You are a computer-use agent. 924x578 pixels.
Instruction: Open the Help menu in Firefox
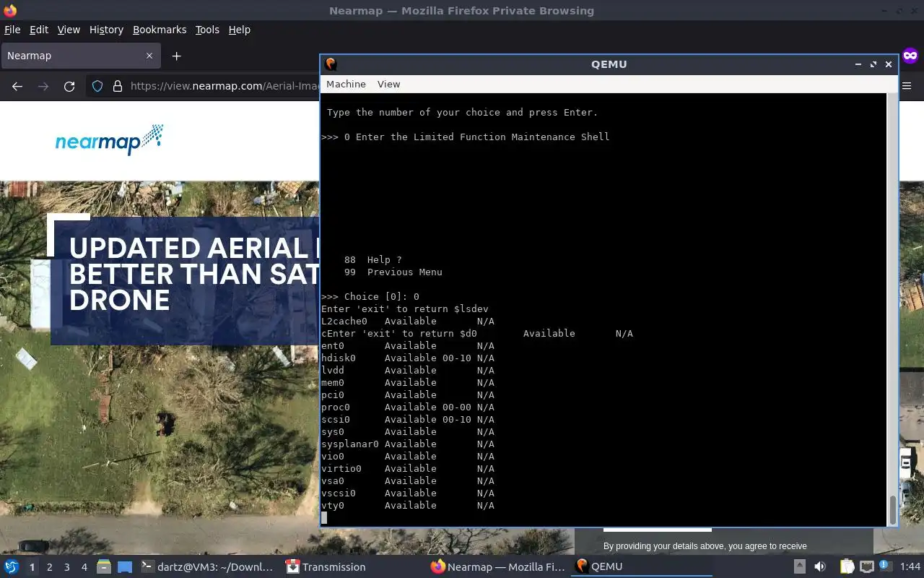pyautogui.click(x=239, y=30)
